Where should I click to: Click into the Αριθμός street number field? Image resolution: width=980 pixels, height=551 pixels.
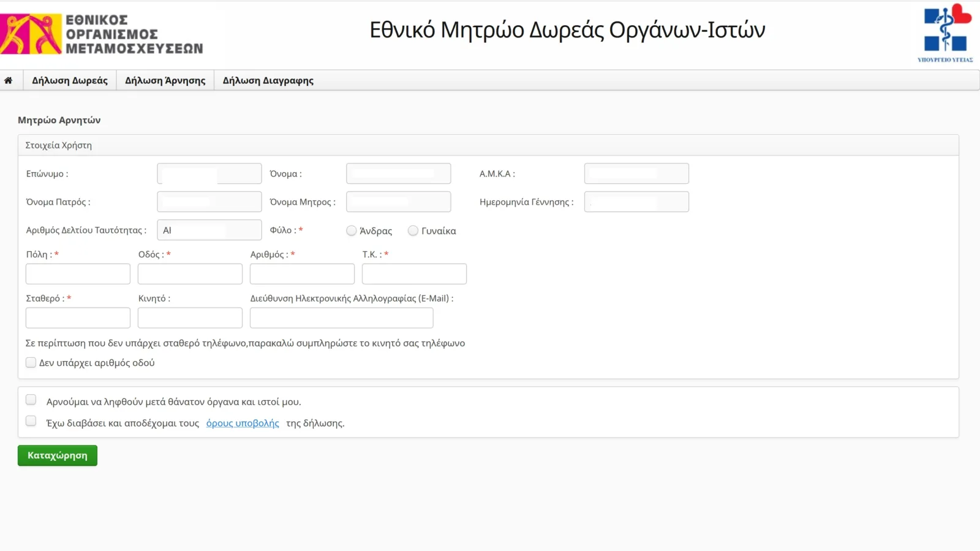(302, 274)
